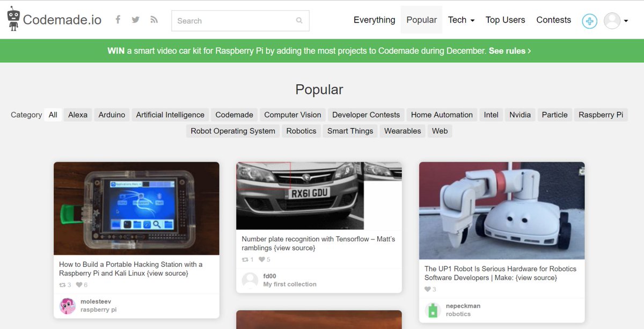The image size is (644, 329).
Task: Toggle the Raspberry Pi category filter
Action: point(601,114)
